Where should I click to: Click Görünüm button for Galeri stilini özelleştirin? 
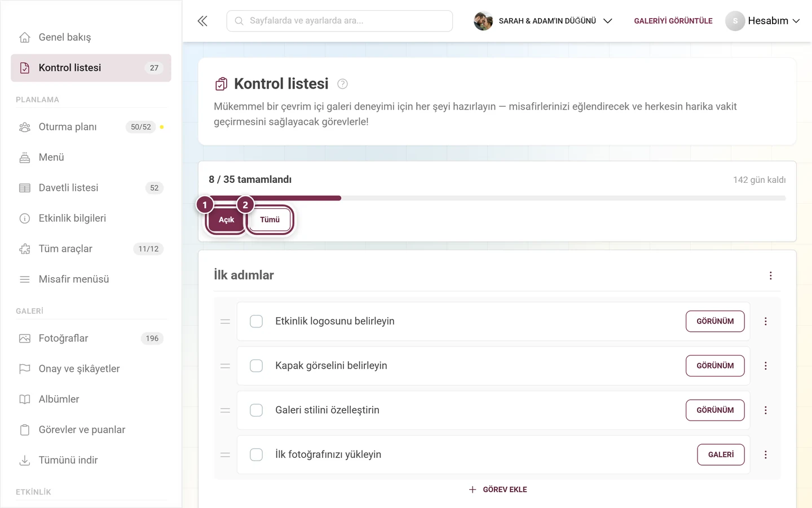(x=715, y=410)
